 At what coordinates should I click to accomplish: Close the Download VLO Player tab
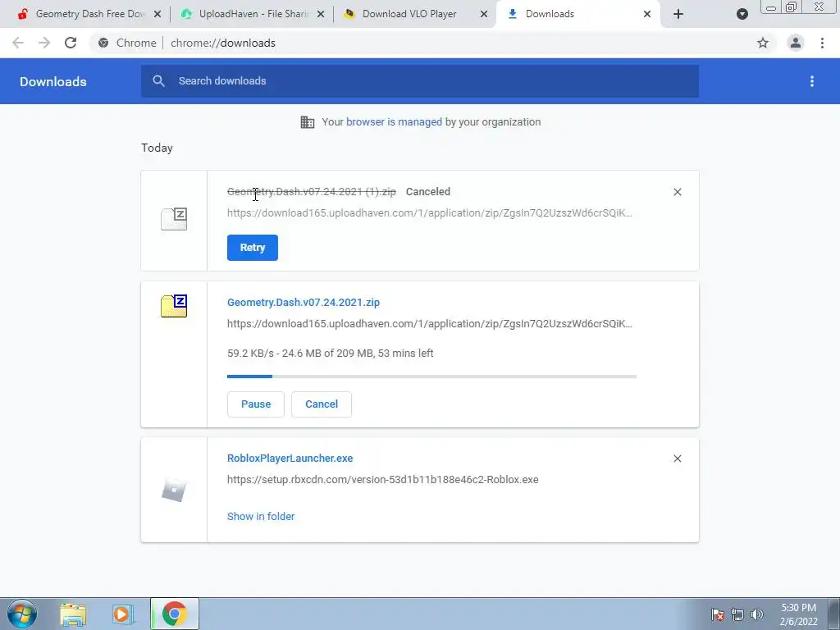point(484,14)
